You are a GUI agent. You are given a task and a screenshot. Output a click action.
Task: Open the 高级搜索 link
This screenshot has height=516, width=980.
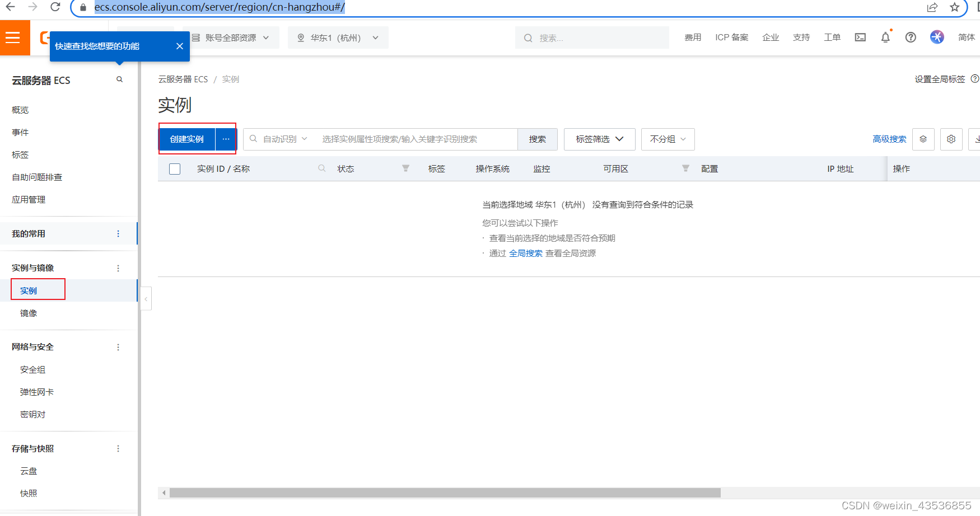coord(889,139)
